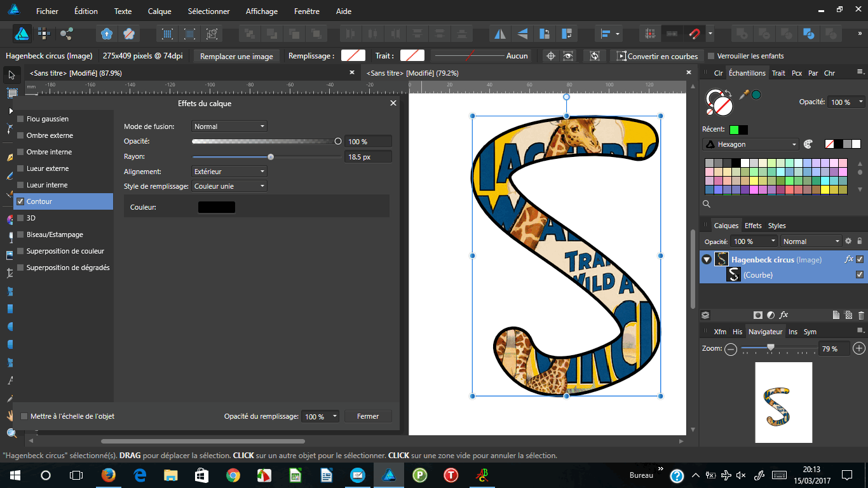Screen dimensions: 868x488
Task: Open the Navigateur zoom 79 % dropdown
Action: 835,349
